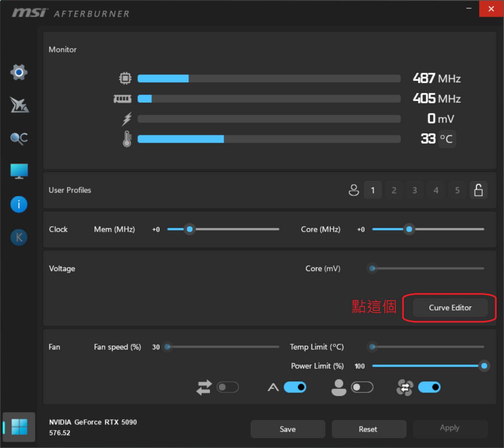504x448 pixels.
Task: Click the fan sync icon with arrows
Action: 405,388
